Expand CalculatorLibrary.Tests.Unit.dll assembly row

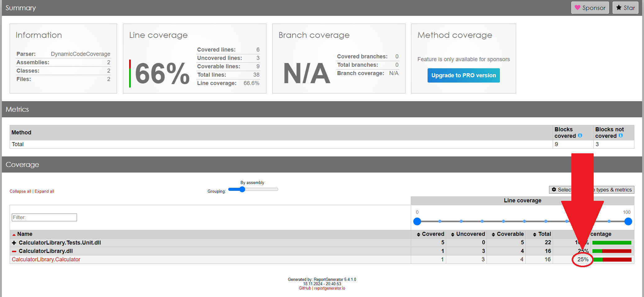tap(14, 243)
